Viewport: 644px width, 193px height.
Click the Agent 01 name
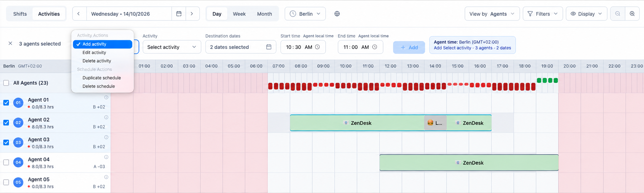click(x=38, y=100)
